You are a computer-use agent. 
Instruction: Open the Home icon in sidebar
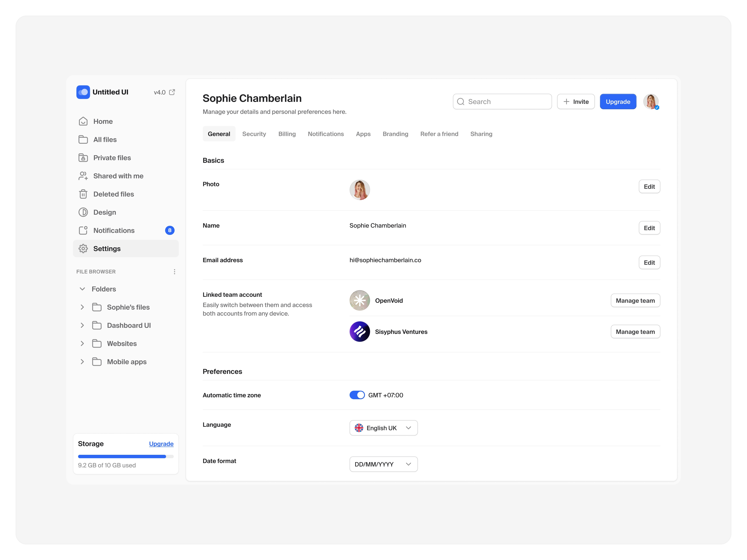coord(83,121)
